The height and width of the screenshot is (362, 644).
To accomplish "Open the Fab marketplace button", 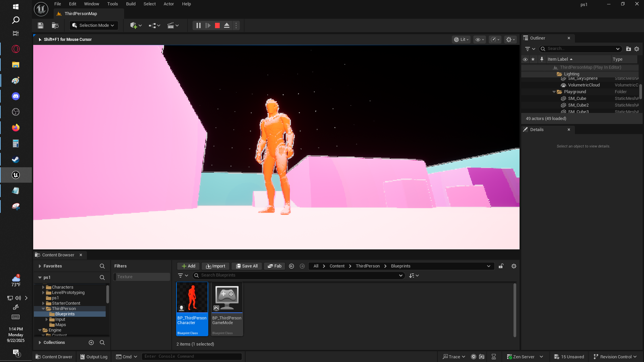I will pyautogui.click(x=274, y=266).
